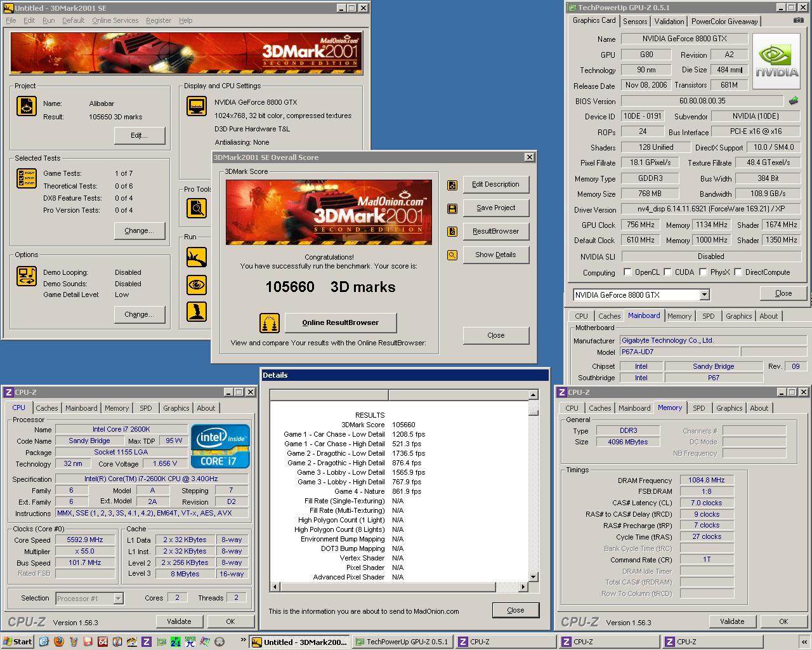Click the Edit Description button
812x650 pixels.
495,185
